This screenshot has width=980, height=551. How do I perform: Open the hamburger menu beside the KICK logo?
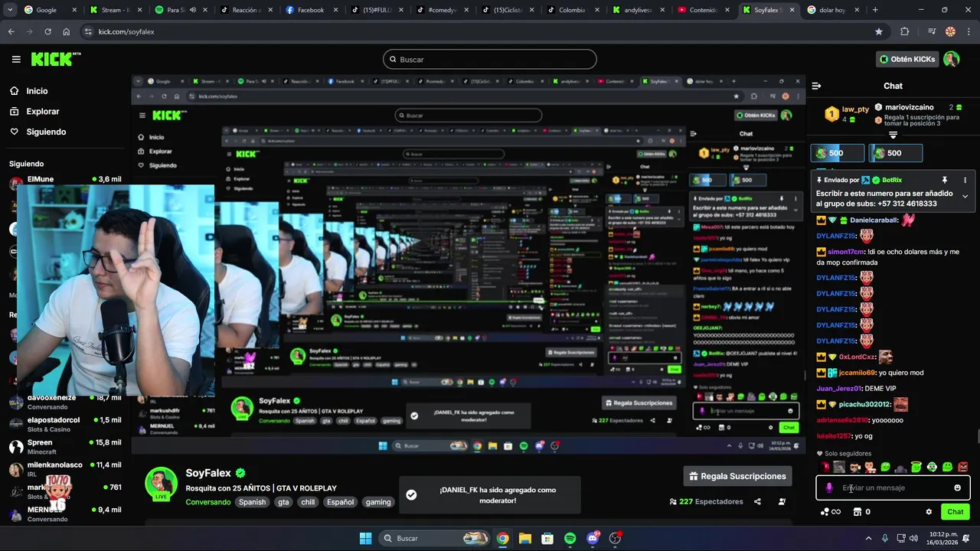click(x=16, y=59)
